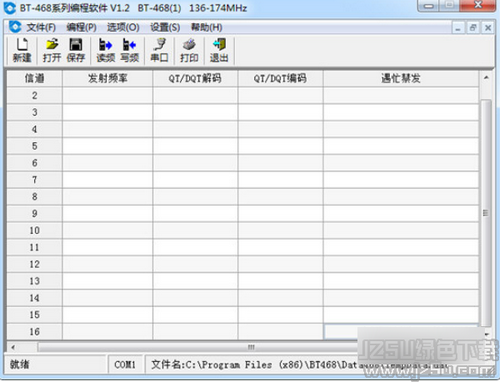
Task: Select channel row 13 header
Action: pyautogui.click(x=34, y=281)
